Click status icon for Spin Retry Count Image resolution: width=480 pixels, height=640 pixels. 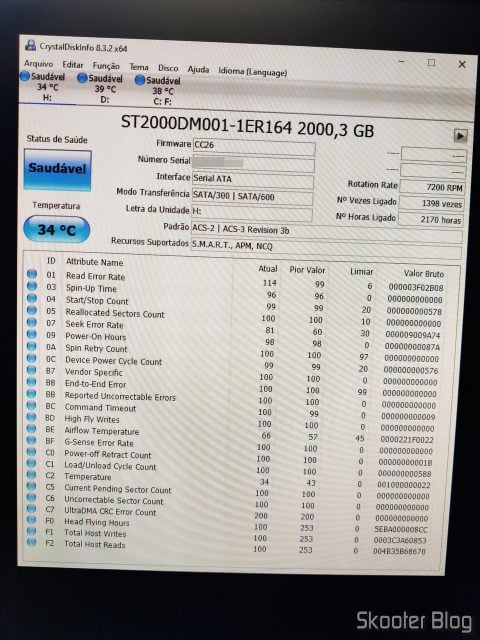(32, 346)
